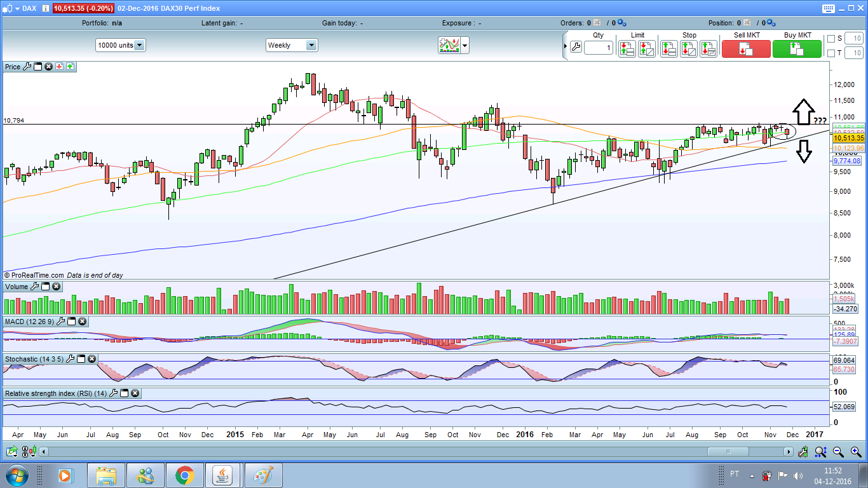Image resolution: width=868 pixels, height=488 pixels.
Task: Place first Limit order icon
Action: [x=627, y=49]
